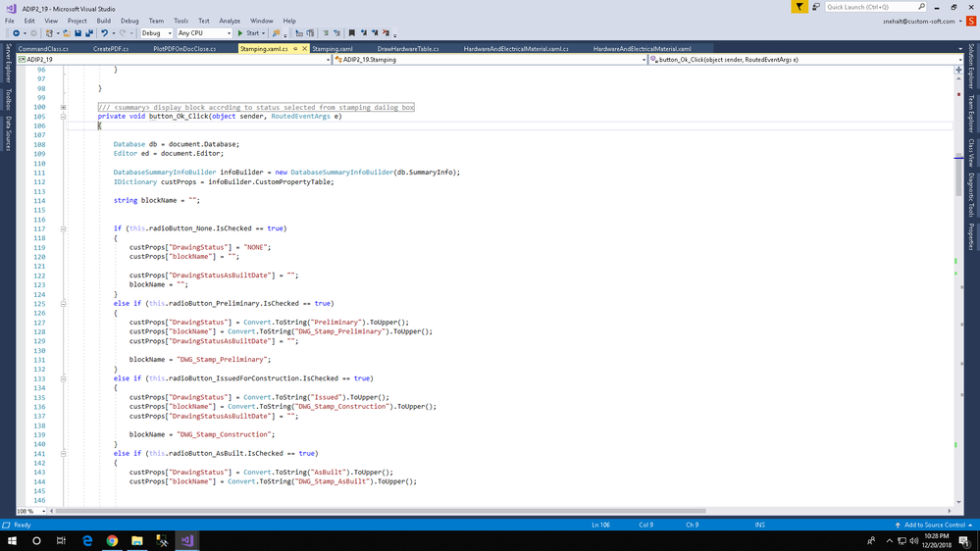Click the Save All toolbar icon
980x551 pixels.
(89, 33)
